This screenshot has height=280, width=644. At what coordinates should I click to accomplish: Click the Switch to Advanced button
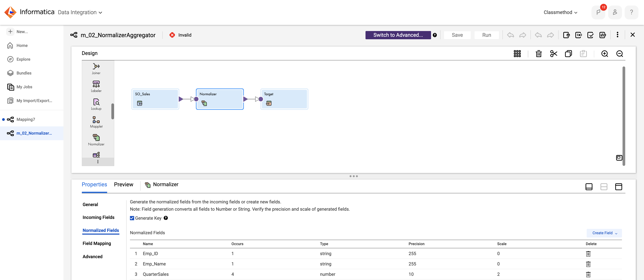(398, 35)
